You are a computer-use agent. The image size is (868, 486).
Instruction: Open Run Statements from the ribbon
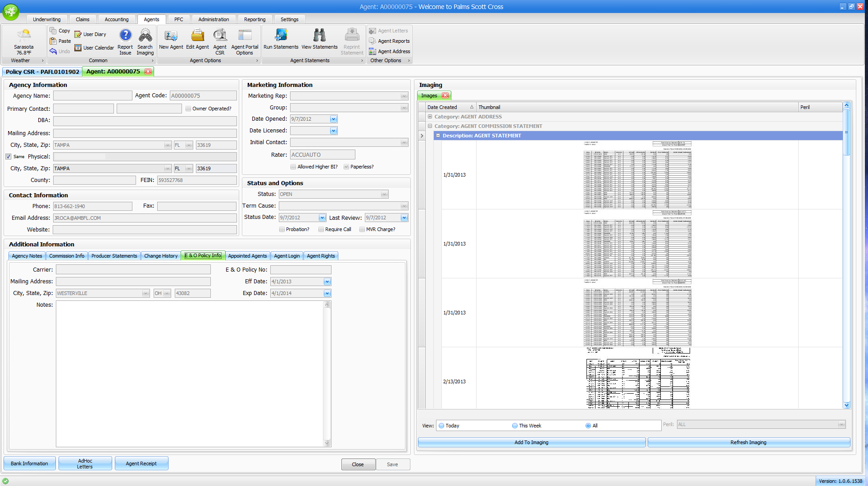[x=281, y=40]
